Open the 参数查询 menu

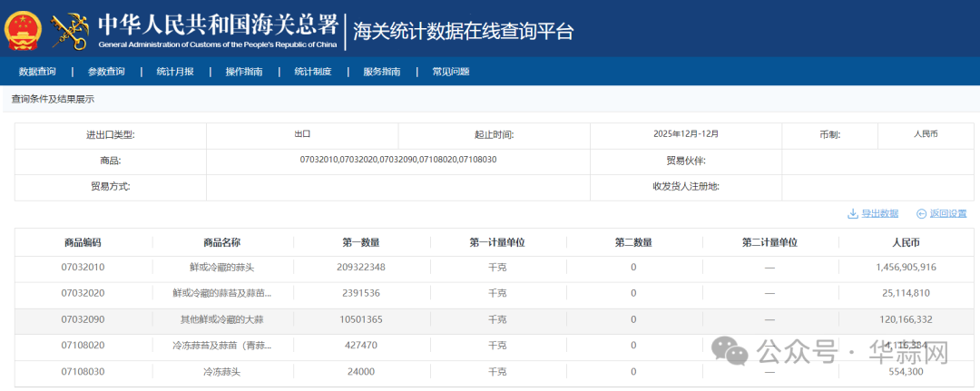tap(106, 72)
